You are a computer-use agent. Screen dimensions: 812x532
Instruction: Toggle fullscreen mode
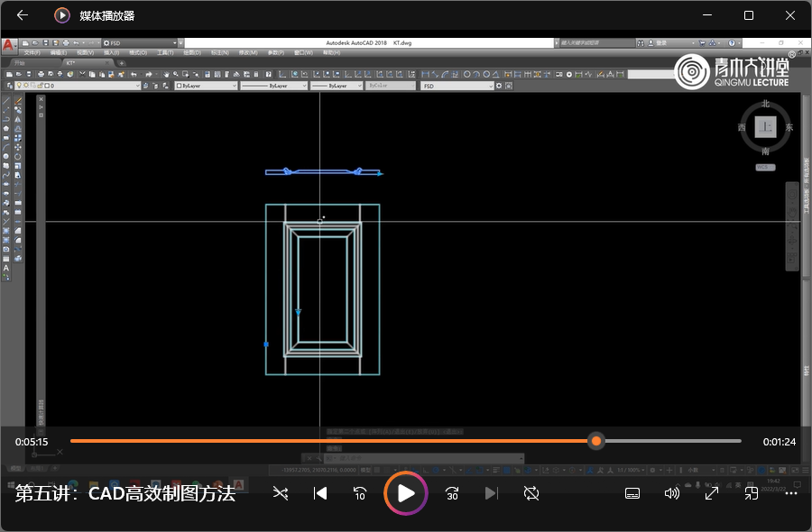(x=711, y=493)
